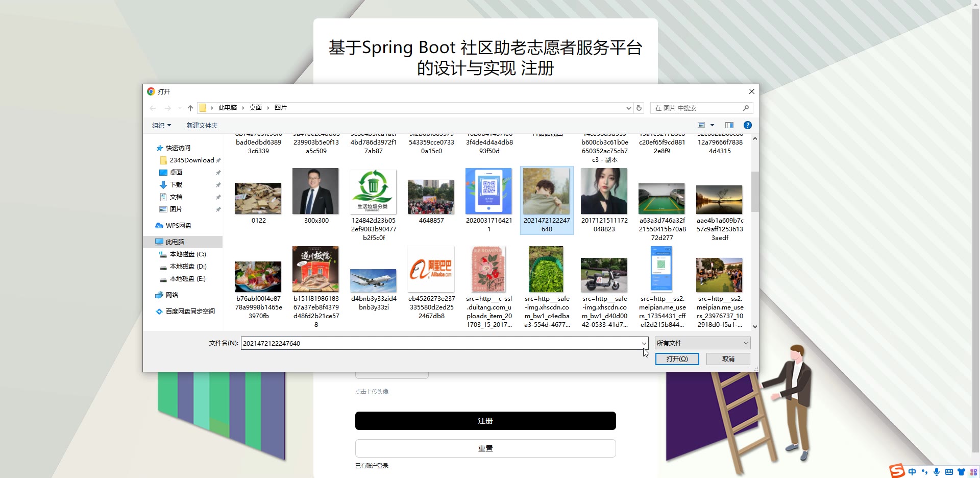Open WPS网盘 in the sidebar
This screenshot has width=980, height=478.
178,226
